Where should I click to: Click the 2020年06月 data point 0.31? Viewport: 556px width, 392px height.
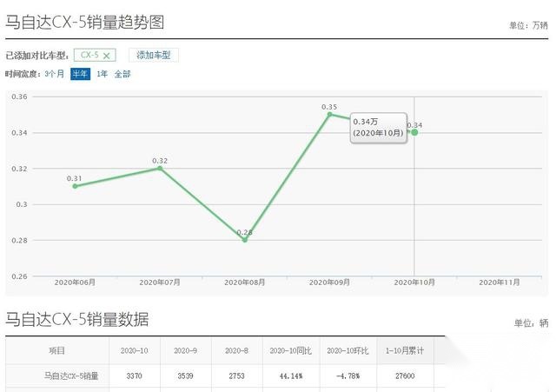pos(75,186)
